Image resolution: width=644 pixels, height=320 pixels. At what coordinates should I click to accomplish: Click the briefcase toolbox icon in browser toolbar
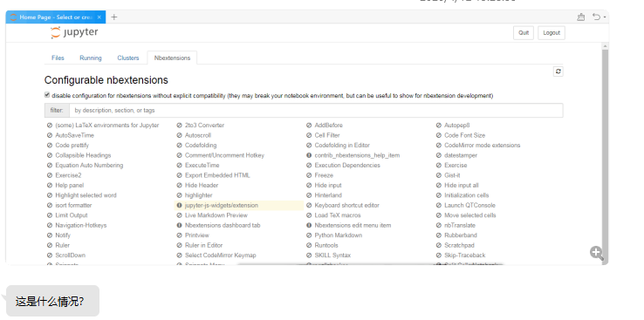581,17
